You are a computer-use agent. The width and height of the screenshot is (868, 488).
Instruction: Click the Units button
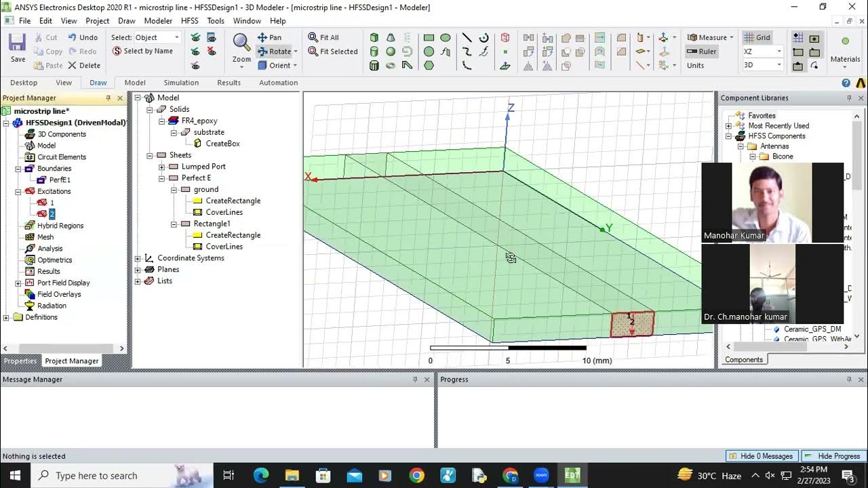point(695,66)
